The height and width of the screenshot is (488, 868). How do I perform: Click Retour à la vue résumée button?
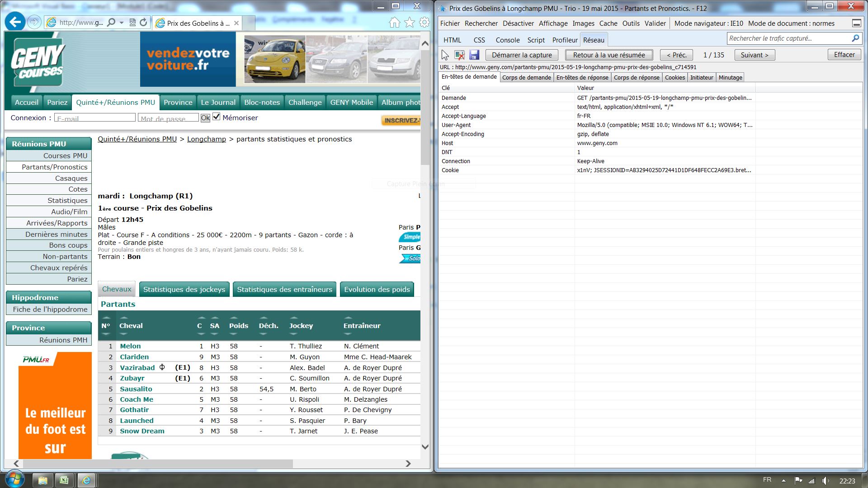click(609, 55)
